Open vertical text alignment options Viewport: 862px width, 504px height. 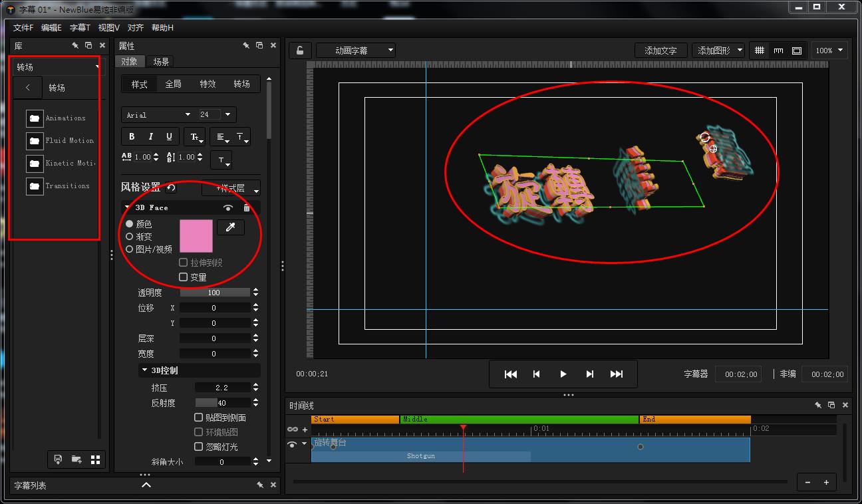pos(241,137)
